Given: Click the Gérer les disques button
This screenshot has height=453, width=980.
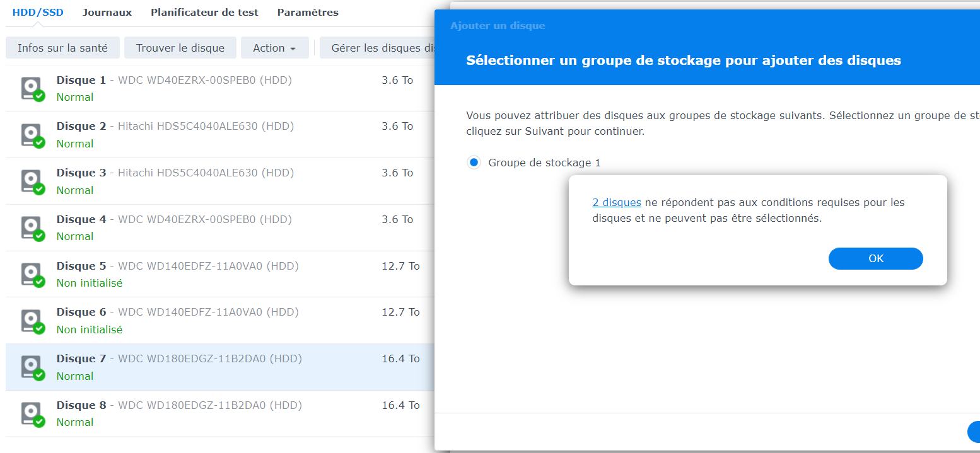Looking at the screenshot, I should 378,48.
